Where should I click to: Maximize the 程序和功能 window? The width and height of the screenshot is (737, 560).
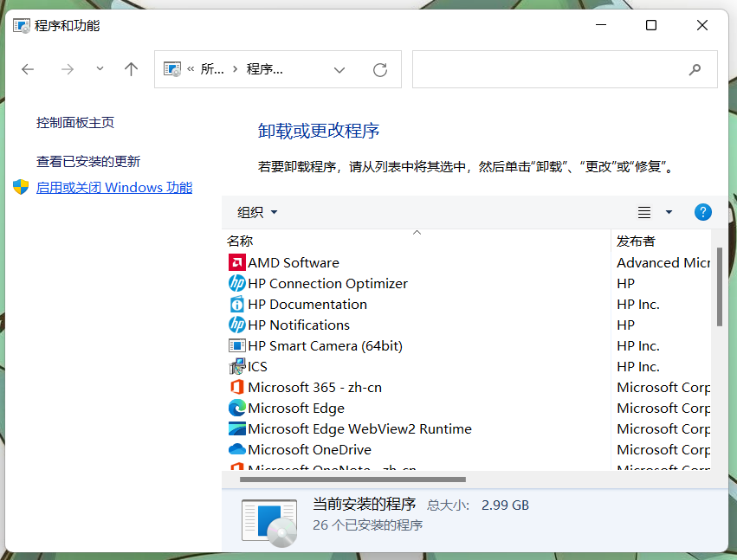651,25
